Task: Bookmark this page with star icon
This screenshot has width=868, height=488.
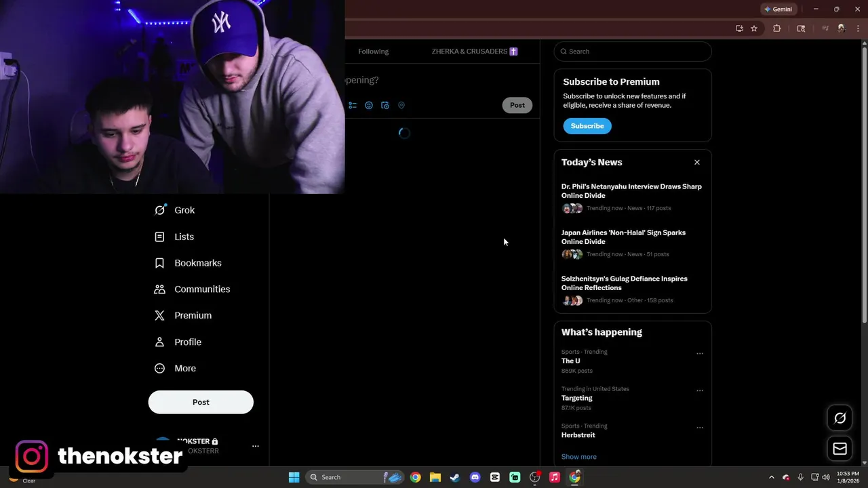Action: coord(754,28)
